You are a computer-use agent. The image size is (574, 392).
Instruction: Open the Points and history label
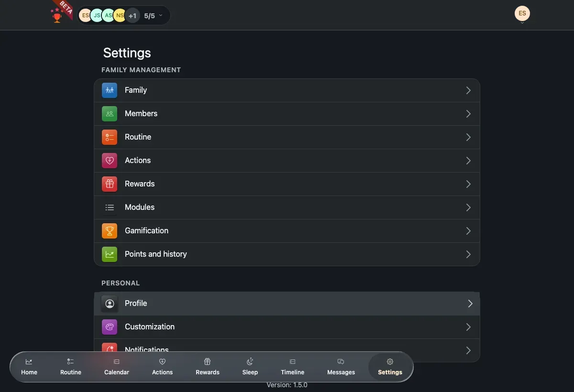(156, 254)
